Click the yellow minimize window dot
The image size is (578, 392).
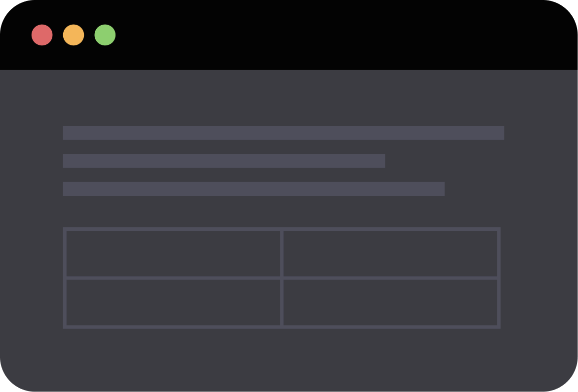[x=74, y=35]
